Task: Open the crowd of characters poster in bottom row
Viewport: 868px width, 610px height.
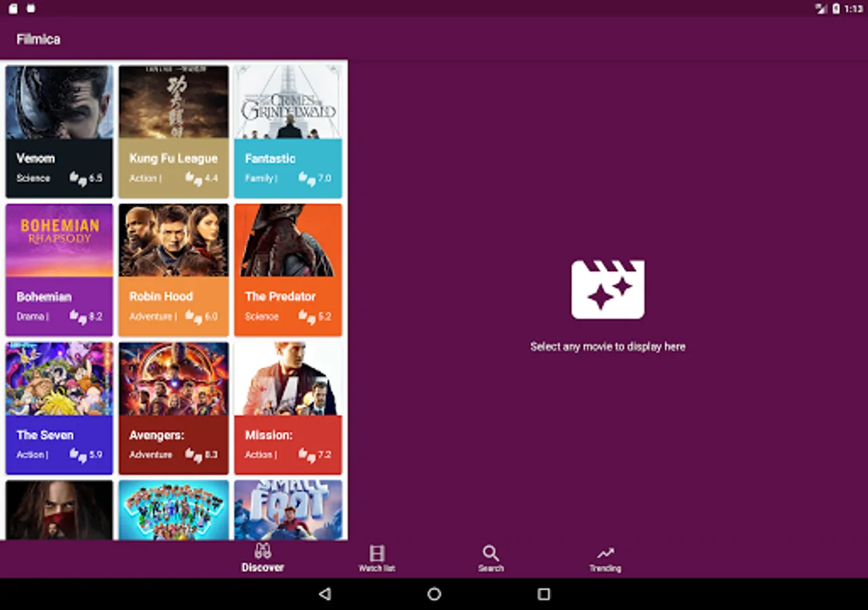Action: (x=174, y=510)
